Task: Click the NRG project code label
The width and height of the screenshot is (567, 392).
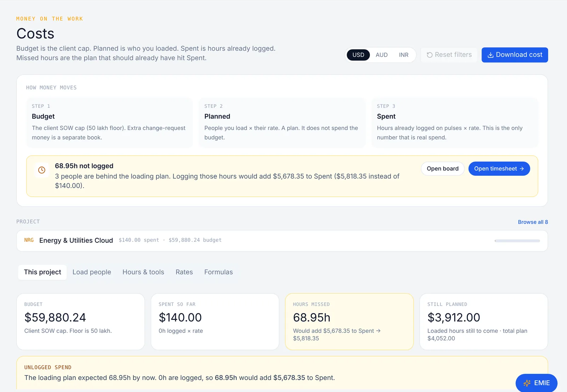Action: pyautogui.click(x=29, y=240)
